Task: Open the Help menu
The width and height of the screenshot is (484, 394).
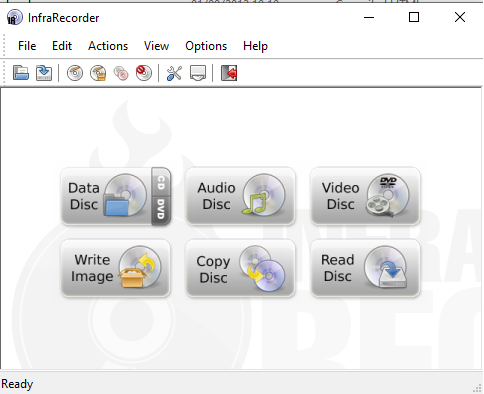Action: [255, 46]
